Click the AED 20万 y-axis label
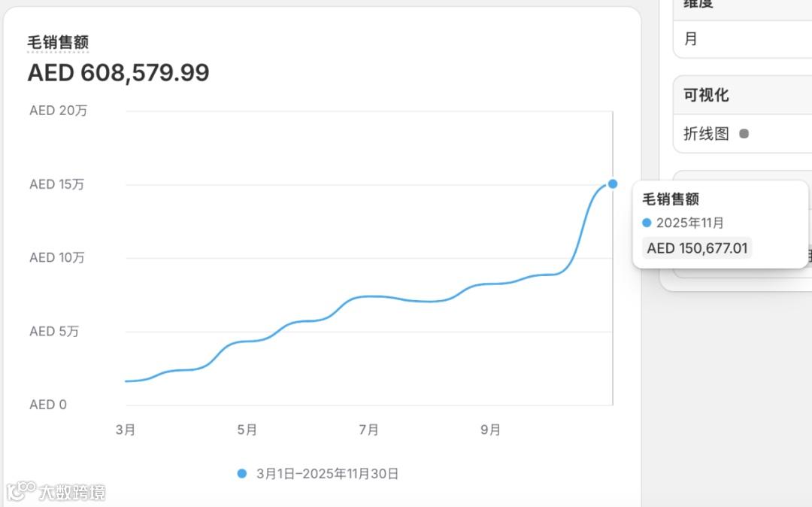 (59, 111)
